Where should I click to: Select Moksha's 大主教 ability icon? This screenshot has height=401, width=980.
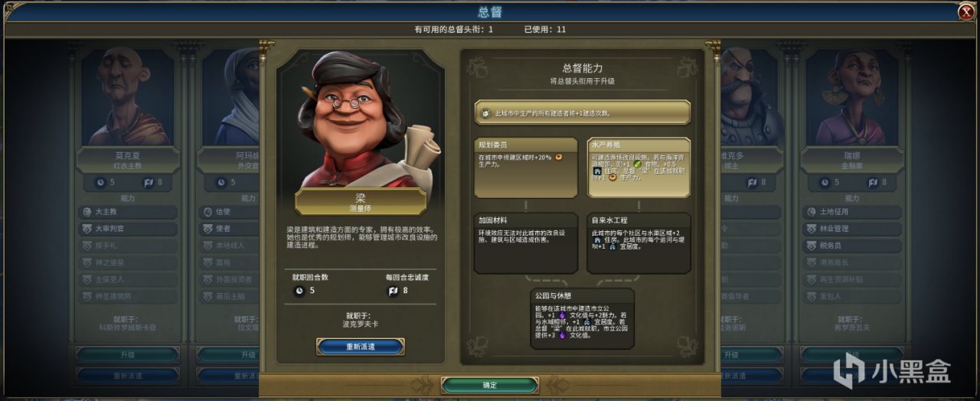click(86, 212)
